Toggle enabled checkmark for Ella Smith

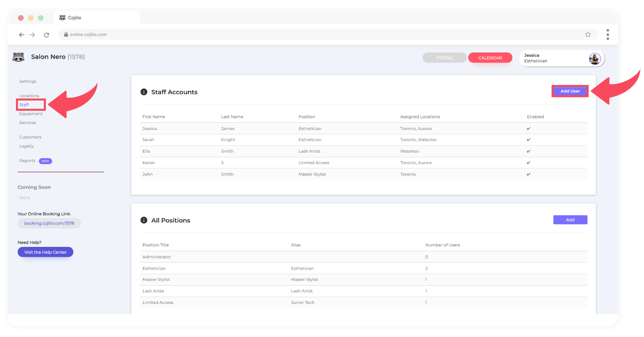[528, 152]
